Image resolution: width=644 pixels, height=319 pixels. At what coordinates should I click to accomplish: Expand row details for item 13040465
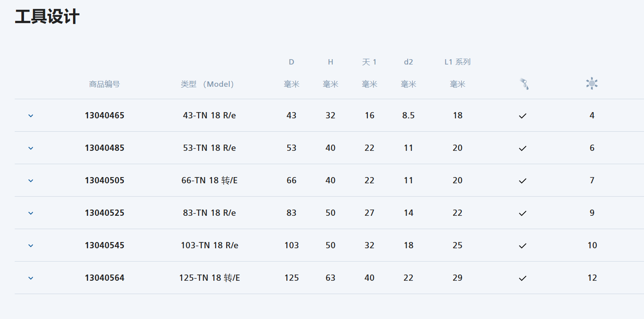[x=31, y=116]
